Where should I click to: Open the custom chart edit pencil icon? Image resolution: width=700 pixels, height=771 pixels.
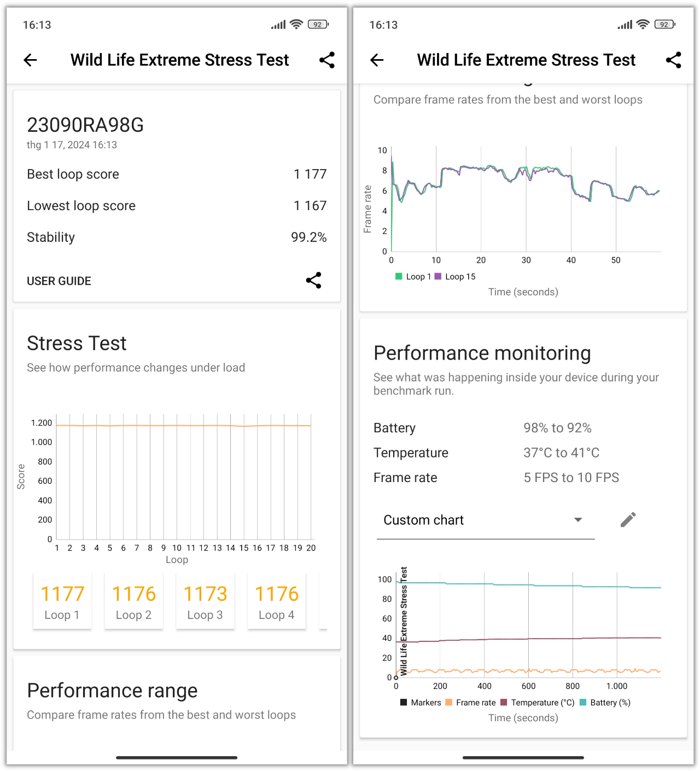pyautogui.click(x=628, y=519)
